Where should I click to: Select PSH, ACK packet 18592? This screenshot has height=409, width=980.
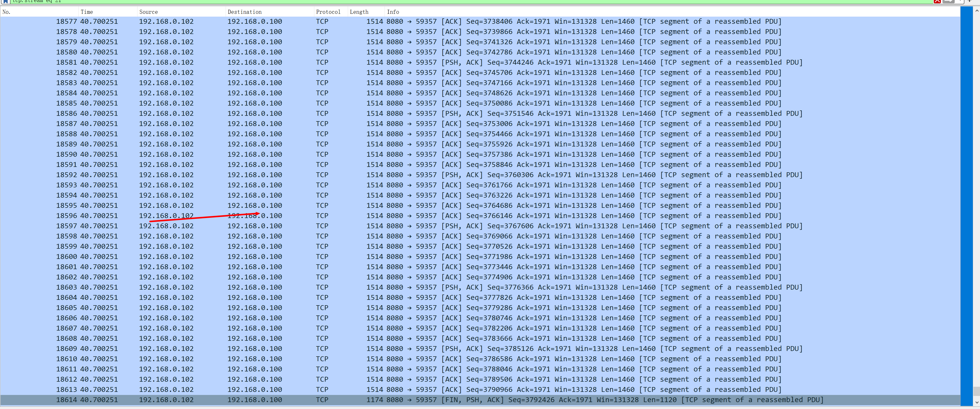point(480,175)
